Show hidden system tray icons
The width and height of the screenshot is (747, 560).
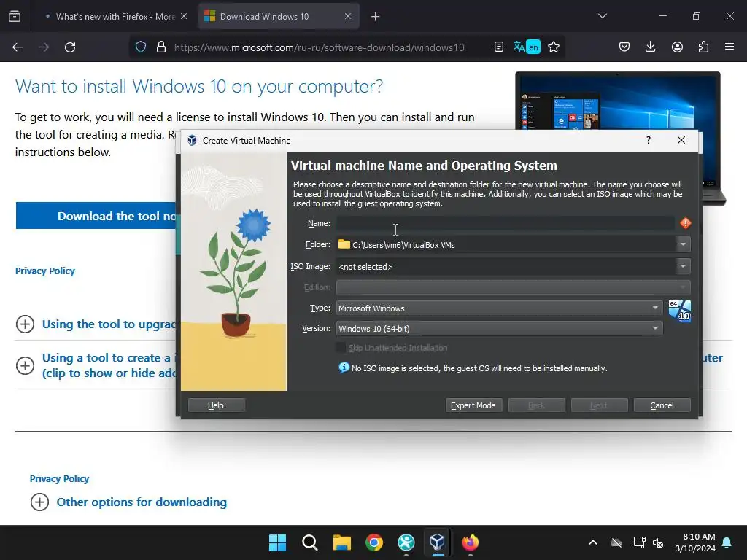[x=593, y=542]
